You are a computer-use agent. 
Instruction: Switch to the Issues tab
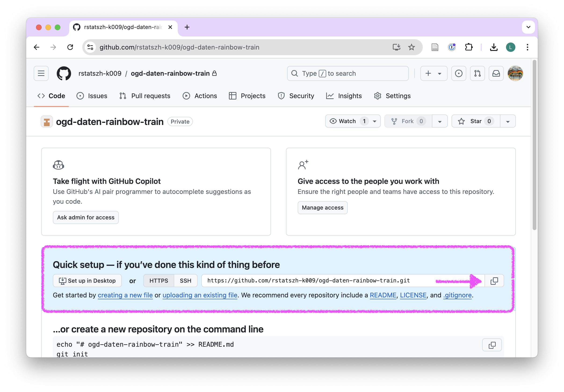point(92,96)
